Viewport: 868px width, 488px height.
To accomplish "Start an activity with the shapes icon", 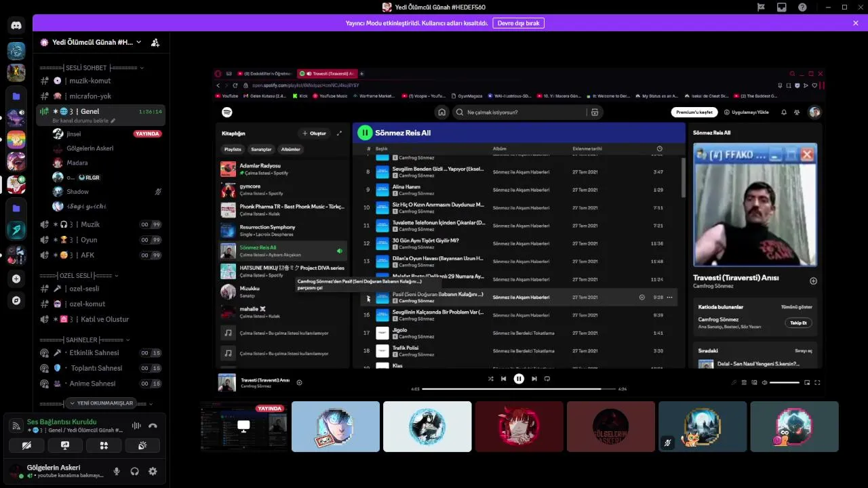I will click(104, 445).
